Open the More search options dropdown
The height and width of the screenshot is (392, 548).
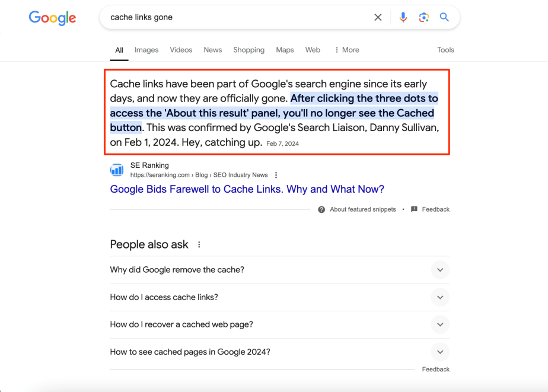[346, 50]
